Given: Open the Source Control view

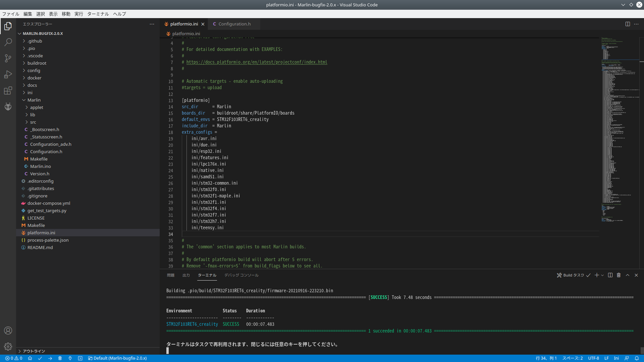Looking at the screenshot, I should 8,58.
